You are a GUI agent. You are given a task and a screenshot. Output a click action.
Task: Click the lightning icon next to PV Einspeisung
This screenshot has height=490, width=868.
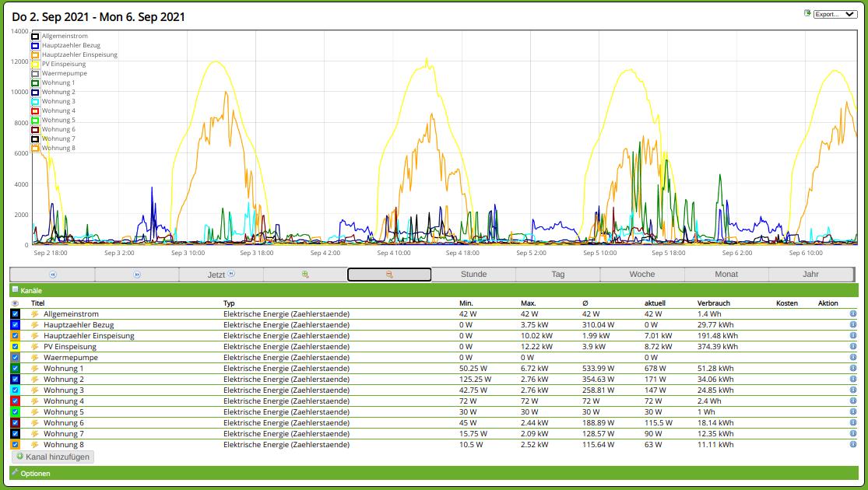click(35, 347)
